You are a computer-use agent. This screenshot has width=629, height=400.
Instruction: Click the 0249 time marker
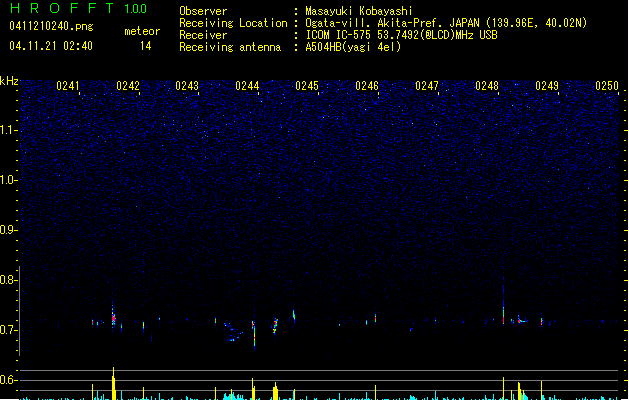click(x=547, y=86)
